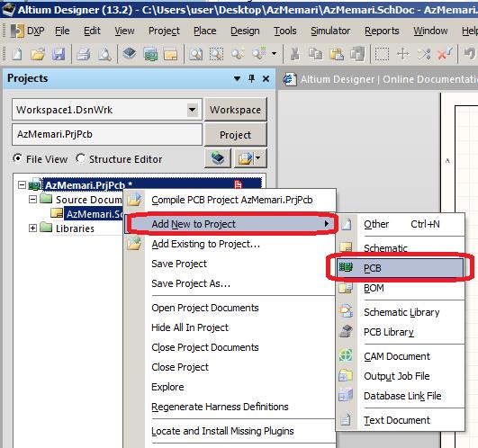Click the Open folder toolbar icon
Image resolution: width=478 pixels, height=448 pixels.
click(38, 54)
